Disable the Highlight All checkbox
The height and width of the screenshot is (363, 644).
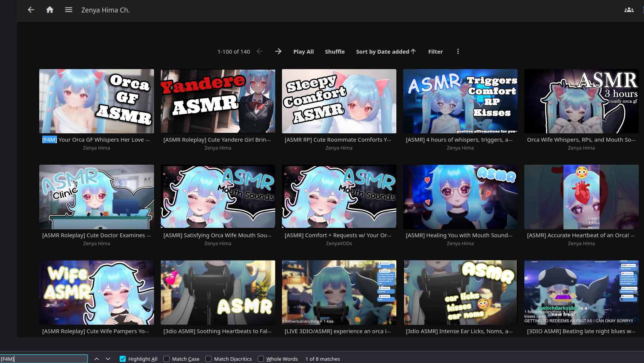click(123, 359)
